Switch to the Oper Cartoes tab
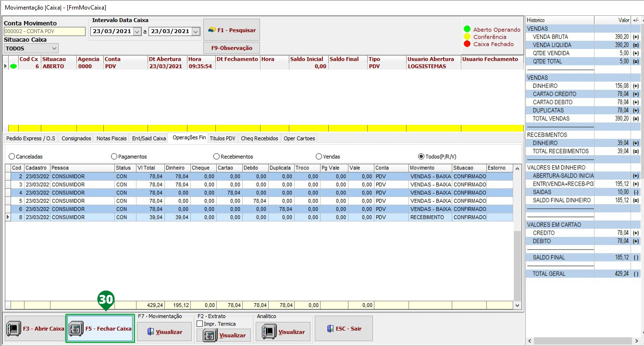Screen dimensions: 644x346 click(299, 138)
